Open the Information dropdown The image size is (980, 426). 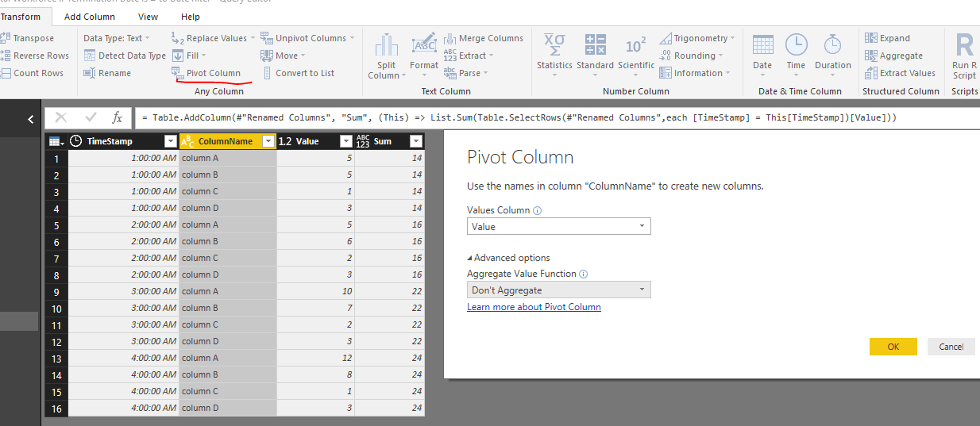tap(695, 73)
